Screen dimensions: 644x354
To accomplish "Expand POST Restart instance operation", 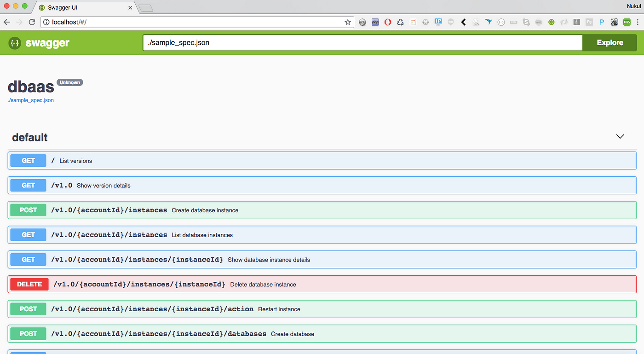I will point(322,309).
